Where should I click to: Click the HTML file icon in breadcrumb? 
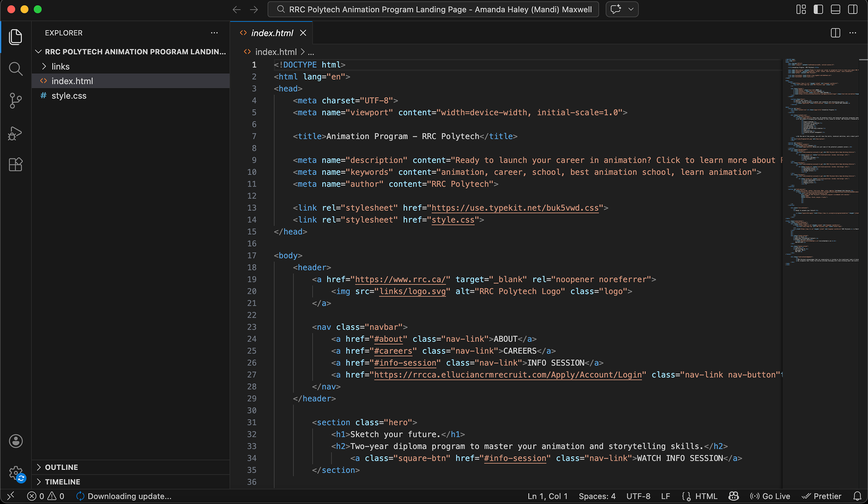[247, 52]
